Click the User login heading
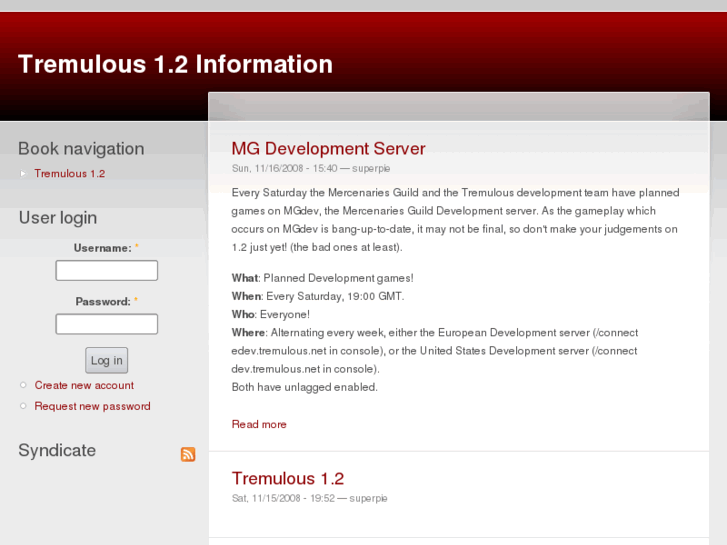 coord(58,218)
